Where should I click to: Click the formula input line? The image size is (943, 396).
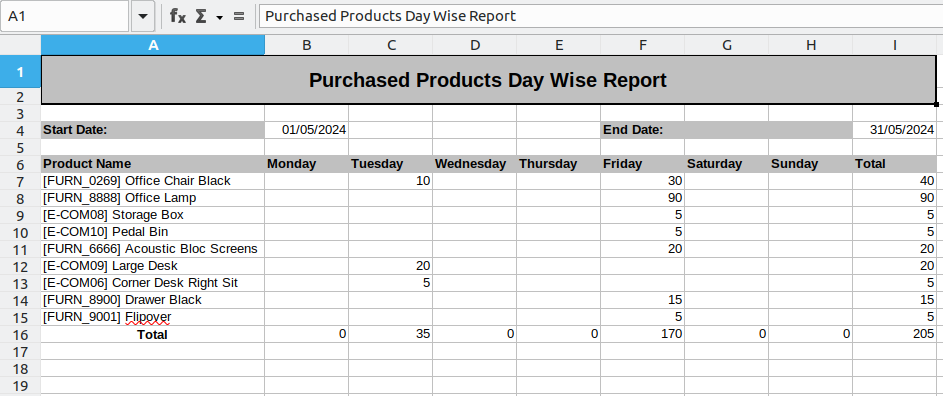click(x=600, y=16)
